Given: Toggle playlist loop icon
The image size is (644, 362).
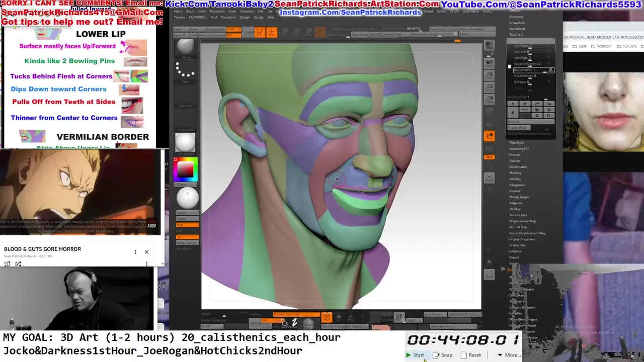Looking at the screenshot, I should coord(7,263).
